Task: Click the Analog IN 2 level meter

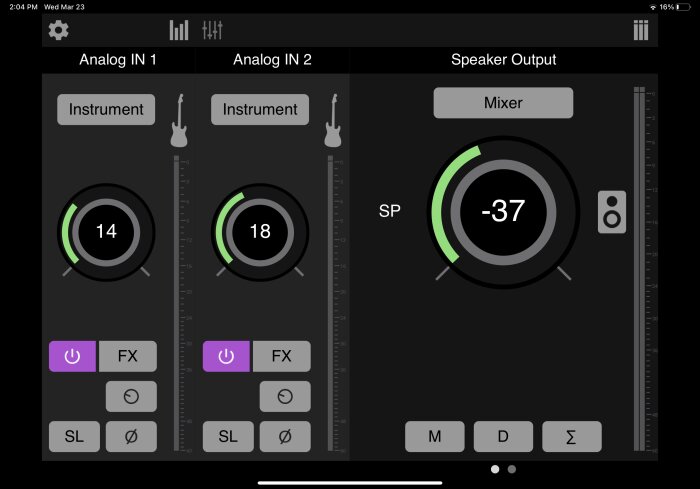Action: (331, 304)
